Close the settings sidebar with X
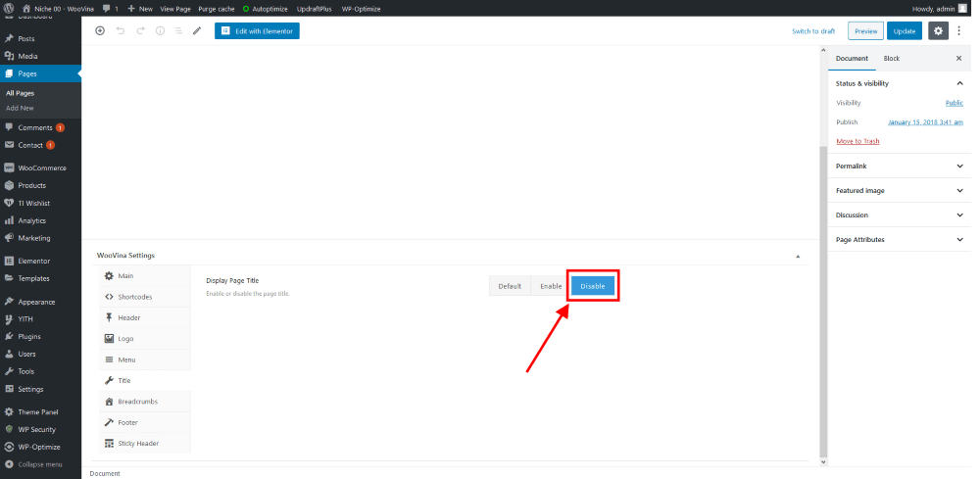 click(x=958, y=58)
